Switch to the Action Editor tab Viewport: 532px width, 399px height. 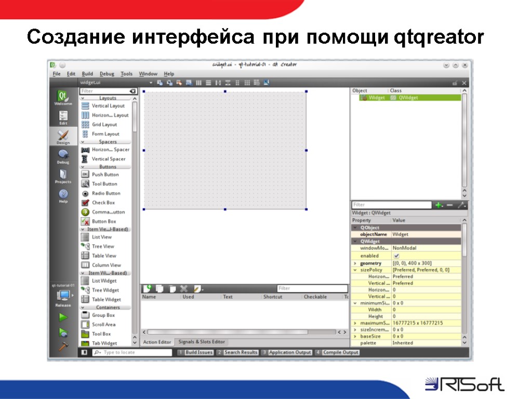157,342
